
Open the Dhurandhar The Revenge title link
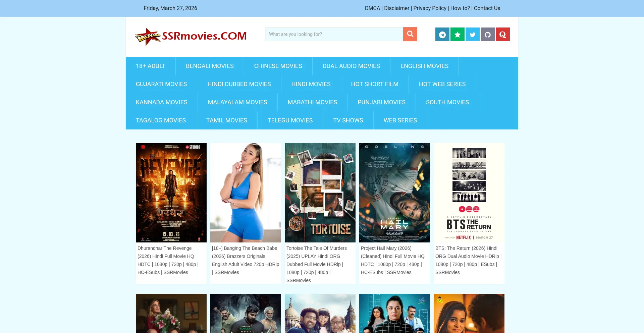click(x=168, y=260)
